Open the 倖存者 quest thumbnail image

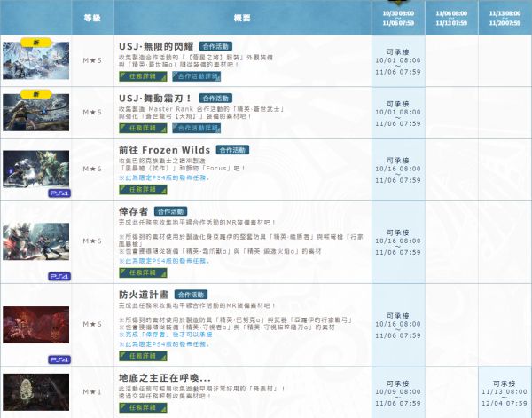point(35,235)
